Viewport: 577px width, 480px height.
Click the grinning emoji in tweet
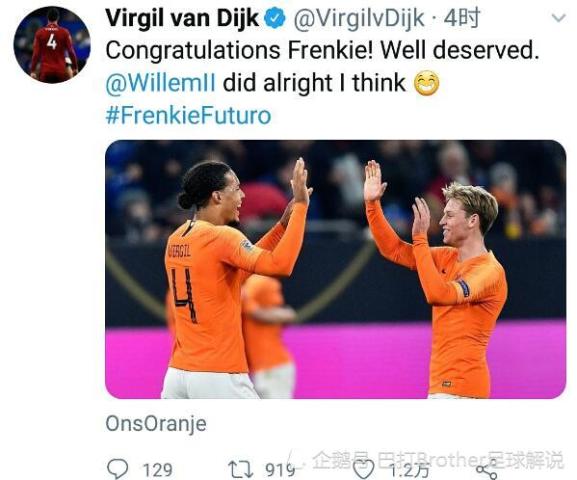click(426, 83)
